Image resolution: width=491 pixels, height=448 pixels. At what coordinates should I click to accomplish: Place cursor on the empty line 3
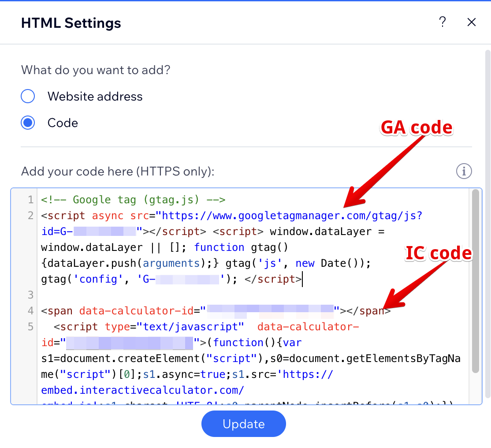[x=176, y=295]
